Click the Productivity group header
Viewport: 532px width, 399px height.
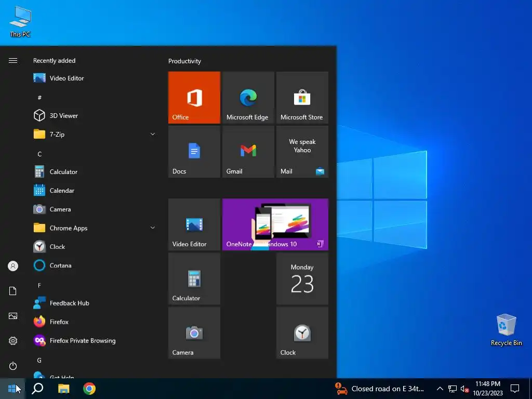(184, 61)
